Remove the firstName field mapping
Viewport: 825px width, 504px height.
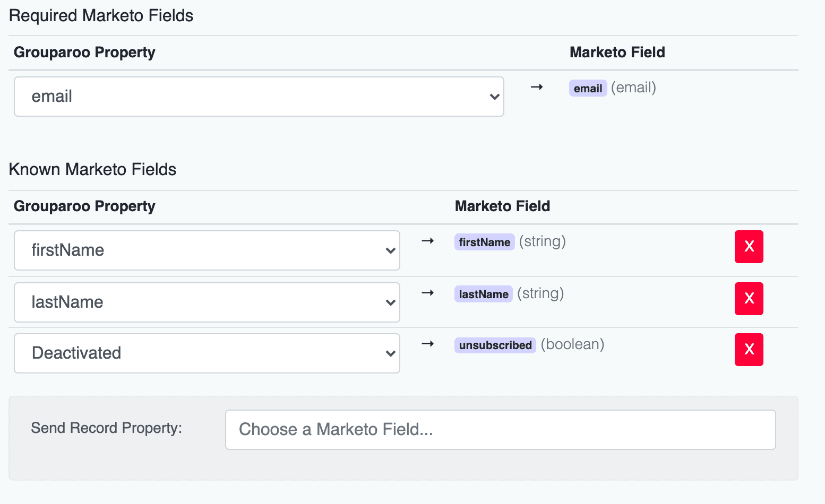(749, 247)
